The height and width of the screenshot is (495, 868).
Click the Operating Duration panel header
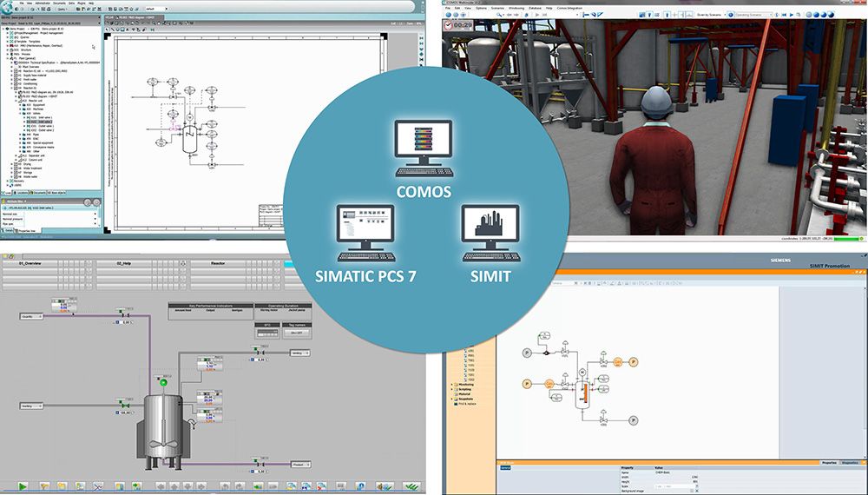coord(283,306)
